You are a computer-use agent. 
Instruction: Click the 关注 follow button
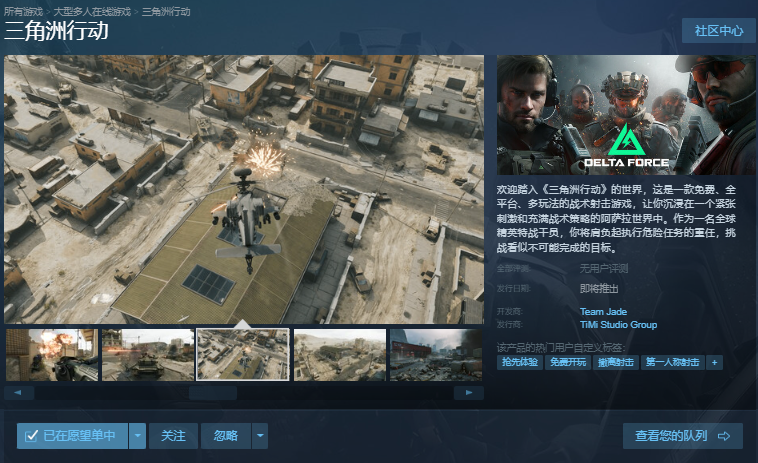pyautogui.click(x=173, y=436)
